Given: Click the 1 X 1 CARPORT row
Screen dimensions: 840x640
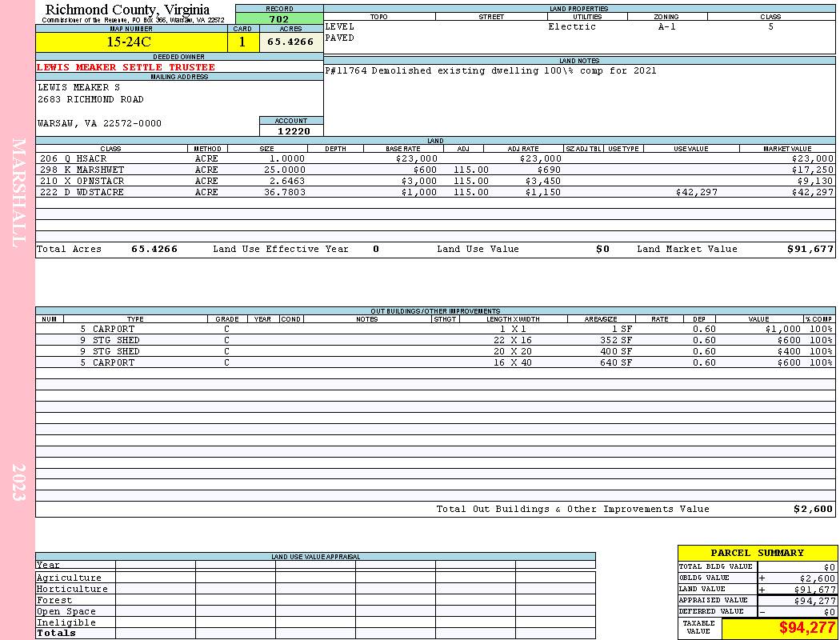Looking at the screenshot, I should point(435,330).
